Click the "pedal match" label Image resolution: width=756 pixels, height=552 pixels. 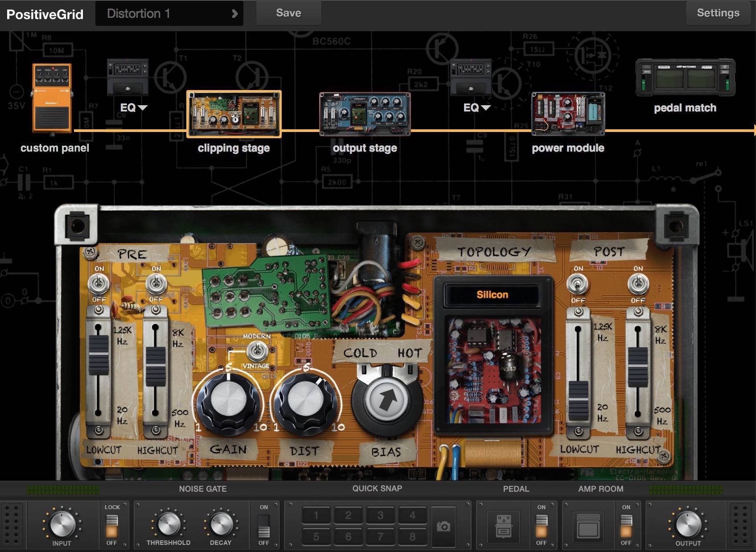685,108
